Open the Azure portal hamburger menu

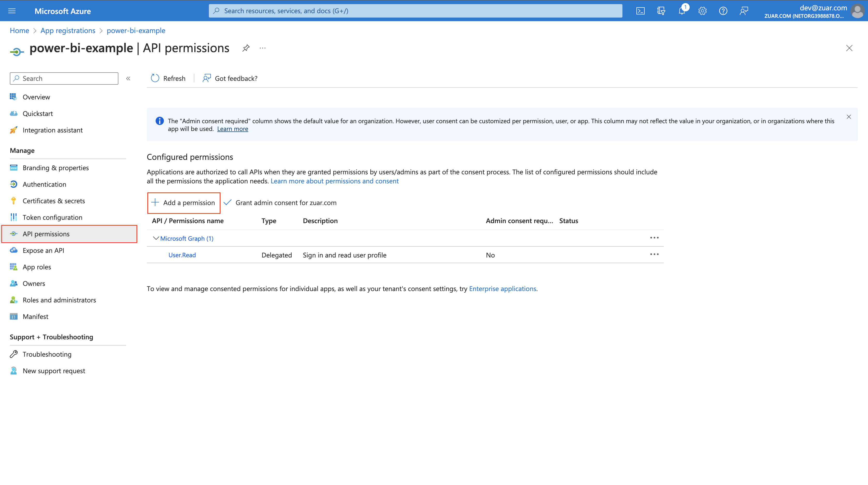click(12, 11)
